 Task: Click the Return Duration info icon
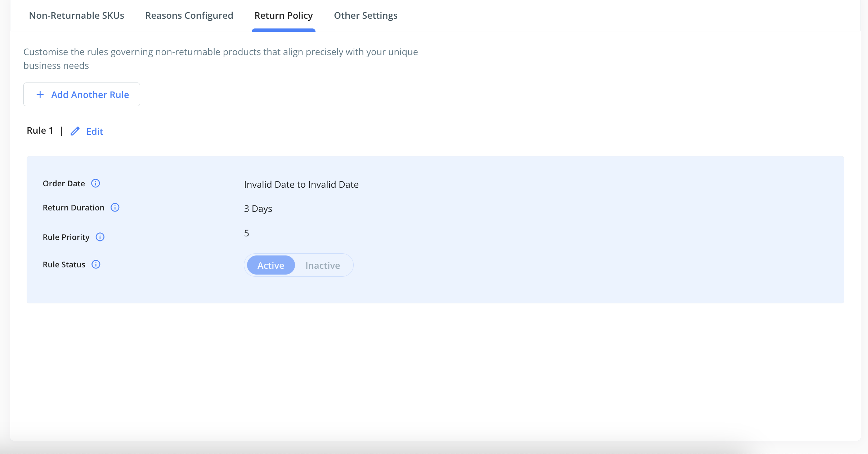click(115, 208)
